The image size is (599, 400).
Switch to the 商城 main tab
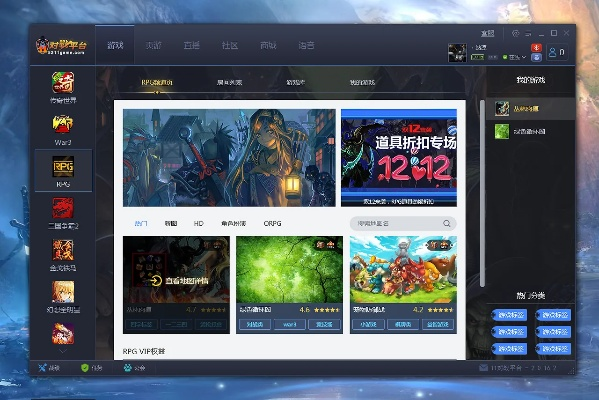click(268, 45)
